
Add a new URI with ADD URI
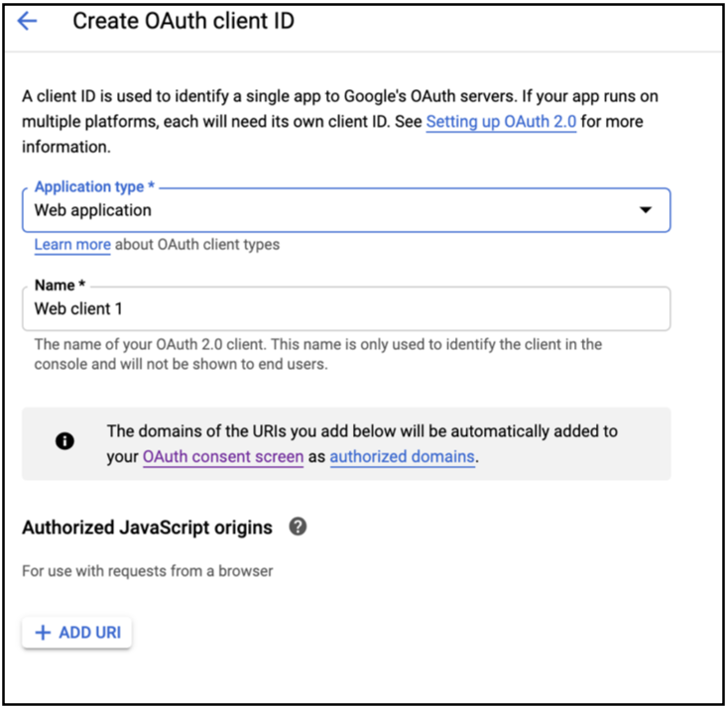(x=77, y=633)
